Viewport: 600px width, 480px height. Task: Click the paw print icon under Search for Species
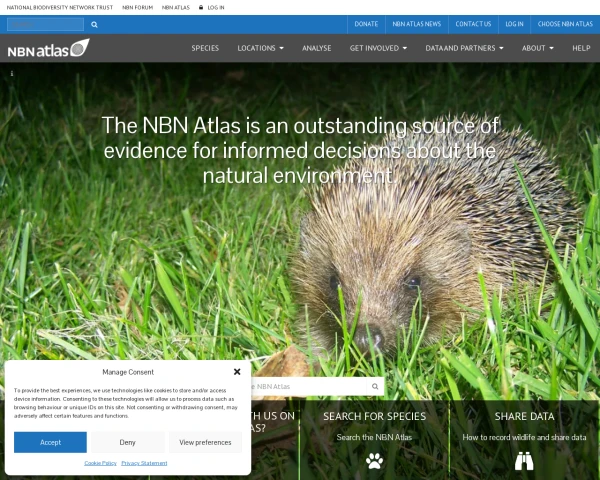374,461
